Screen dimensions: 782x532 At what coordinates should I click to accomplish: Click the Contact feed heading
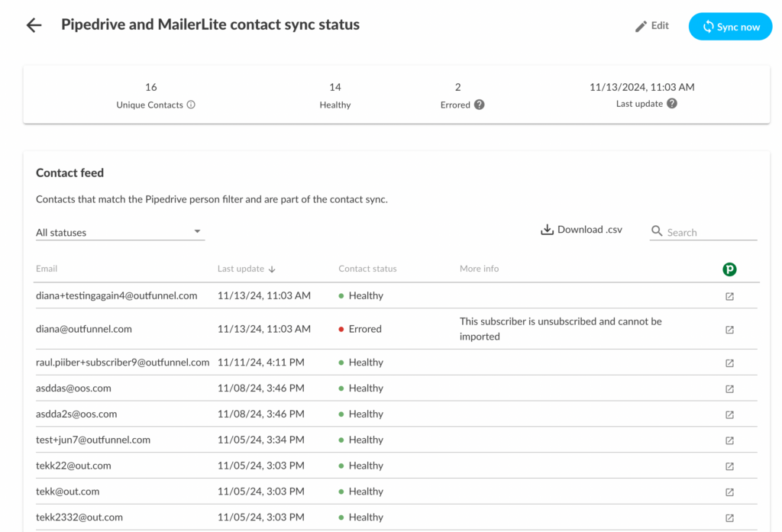click(x=69, y=173)
